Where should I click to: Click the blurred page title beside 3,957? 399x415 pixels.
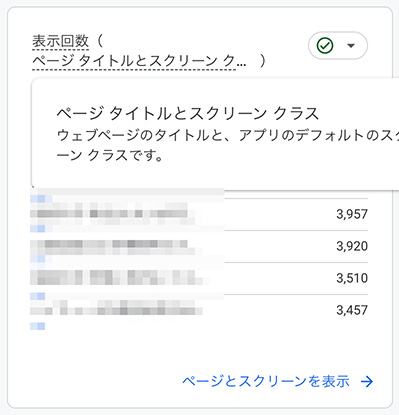point(113,214)
